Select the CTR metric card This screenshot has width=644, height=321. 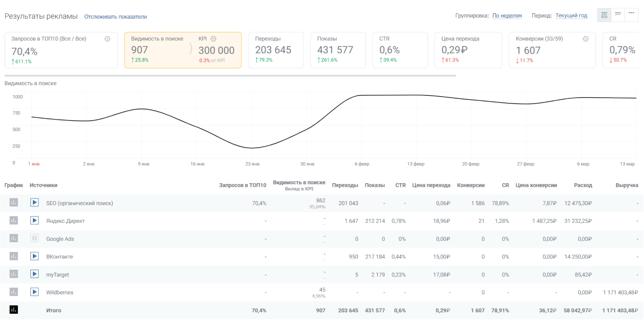[x=400, y=50]
